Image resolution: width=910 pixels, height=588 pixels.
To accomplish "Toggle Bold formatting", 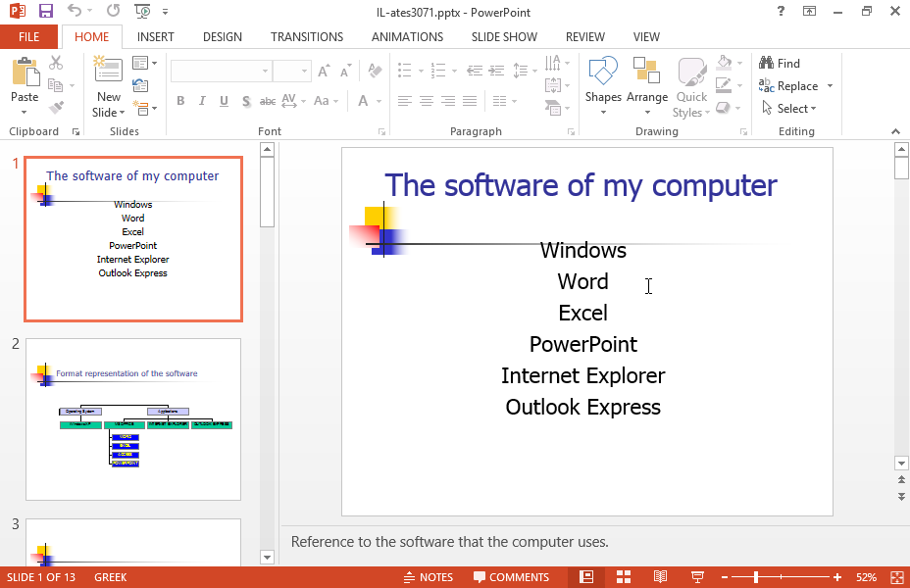I will tap(180, 101).
